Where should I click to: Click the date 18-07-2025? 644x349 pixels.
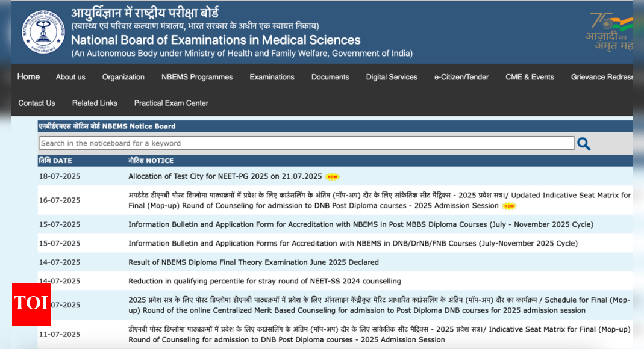pyautogui.click(x=60, y=176)
